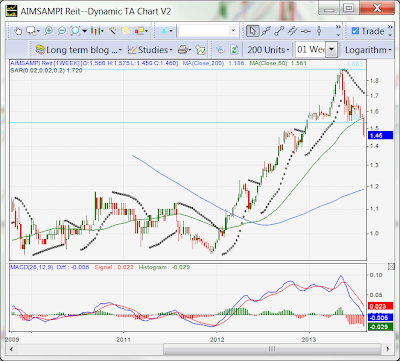The image size is (400, 361).
Task: Click the scrollbar right arrow button
Action: pos(388,349)
